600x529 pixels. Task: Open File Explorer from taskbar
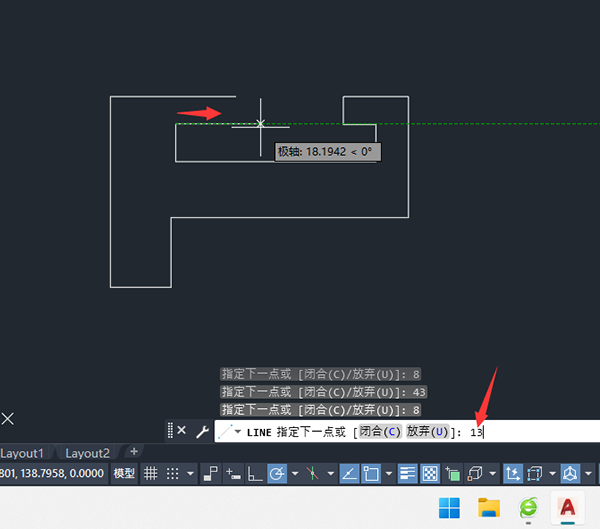click(x=489, y=508)
